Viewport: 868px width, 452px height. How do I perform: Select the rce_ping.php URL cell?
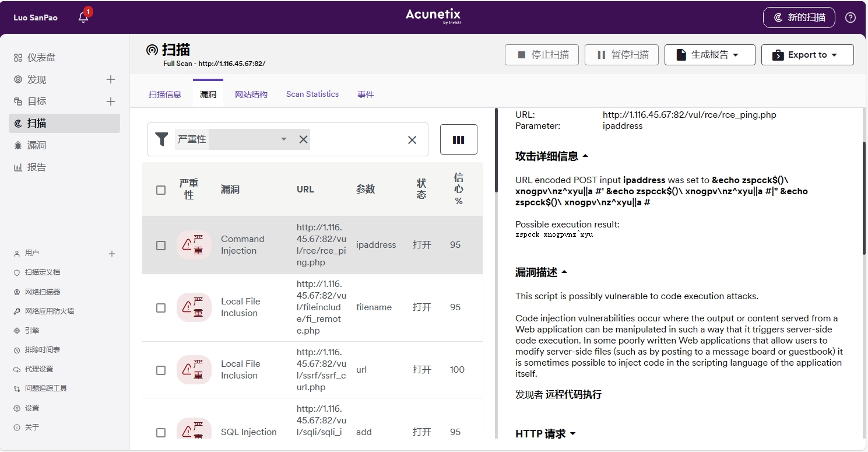point(321,245)
